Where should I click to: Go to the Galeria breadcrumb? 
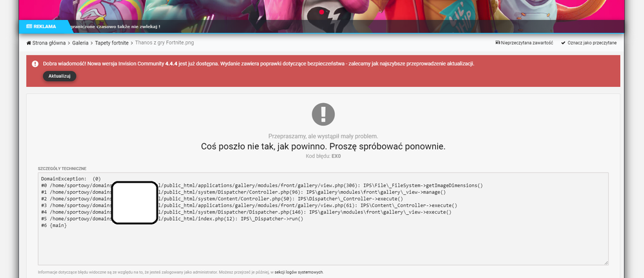coord(80,43)
